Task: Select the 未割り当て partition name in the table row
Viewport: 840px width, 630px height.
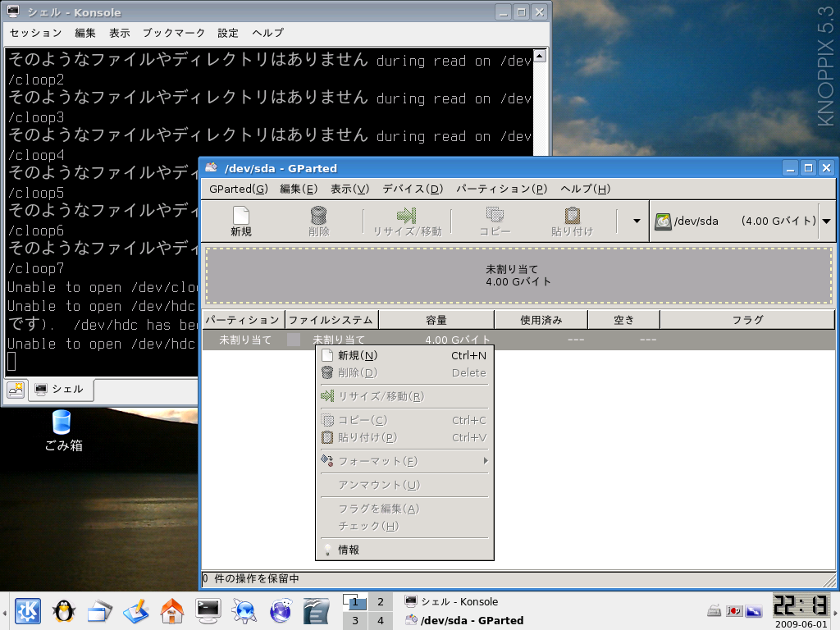Action: tap(245, 340)
